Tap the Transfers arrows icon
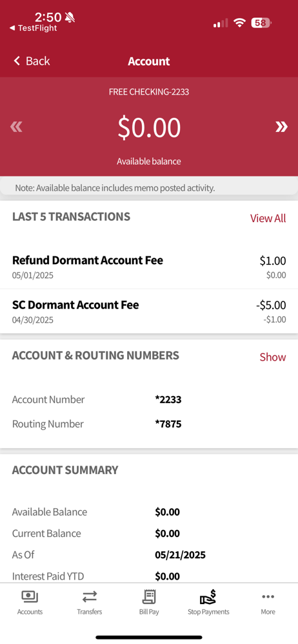This screenshot has width=298, height=644. pyautogui.click(x=89, y=597)
